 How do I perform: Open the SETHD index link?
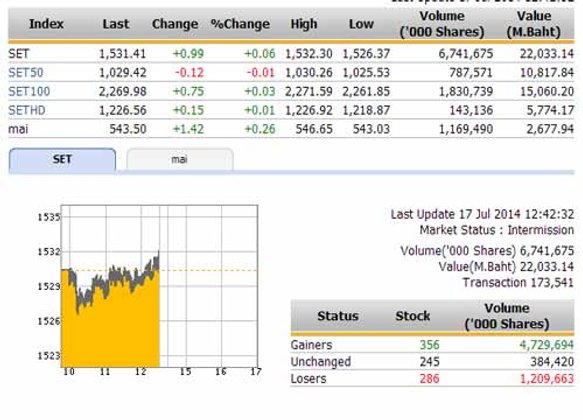pyautogui.click(x=27, y=110)
